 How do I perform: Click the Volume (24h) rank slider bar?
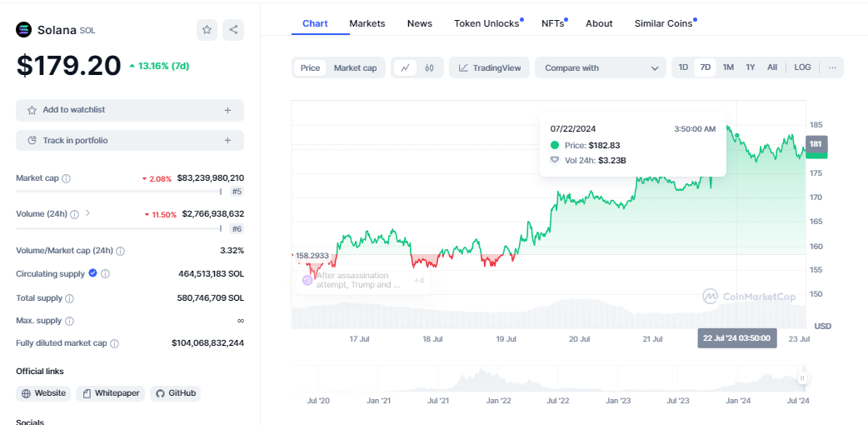click(118, 228)
